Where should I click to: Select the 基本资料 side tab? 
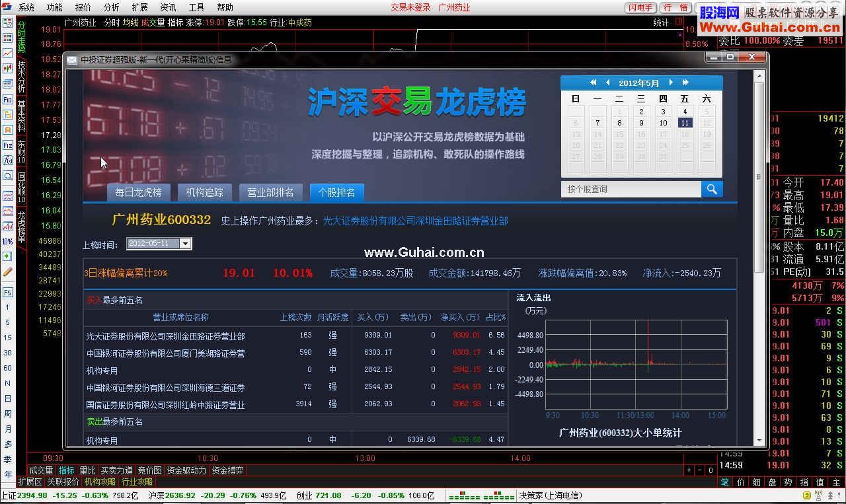21,116
